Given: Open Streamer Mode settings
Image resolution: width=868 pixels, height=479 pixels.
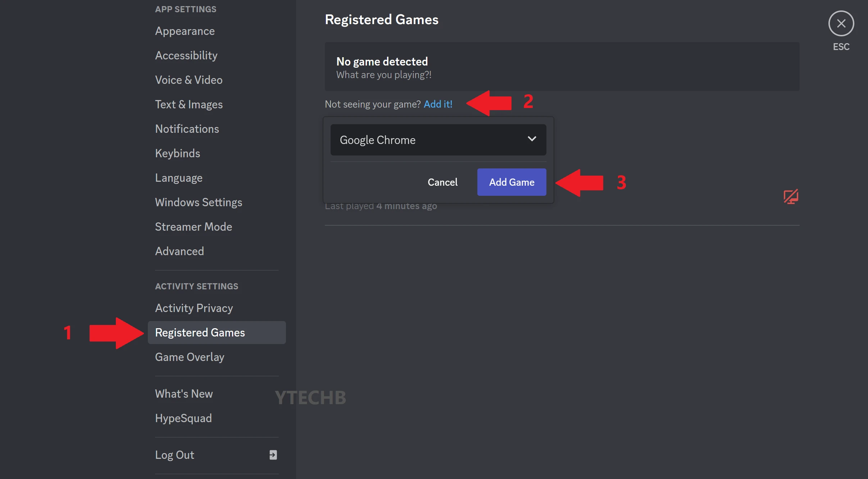Looking at the screenshot, I should click(x=193, y=226).
